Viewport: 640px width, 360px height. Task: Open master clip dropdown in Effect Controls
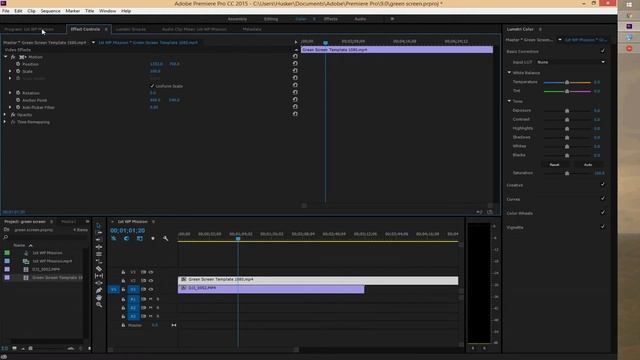pyautogui.click(x=93, y=42)
